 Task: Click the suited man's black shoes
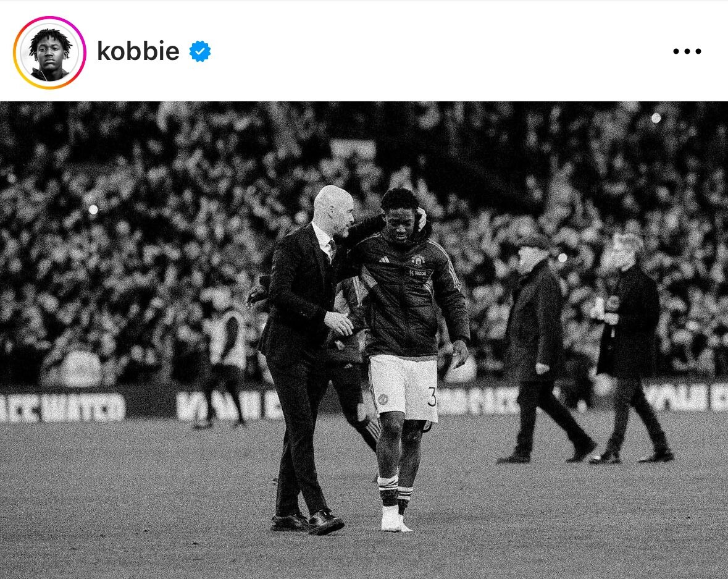tap(308, 522)
